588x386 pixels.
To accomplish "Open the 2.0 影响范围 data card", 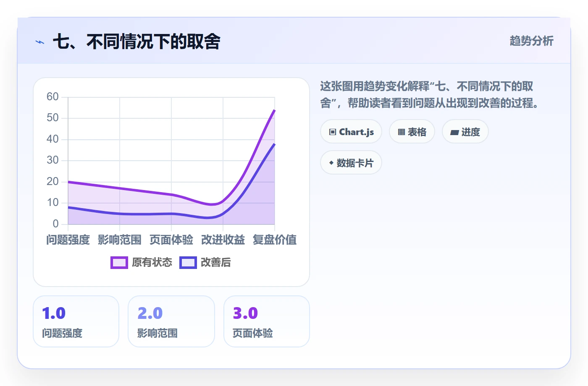I will 171,321.
